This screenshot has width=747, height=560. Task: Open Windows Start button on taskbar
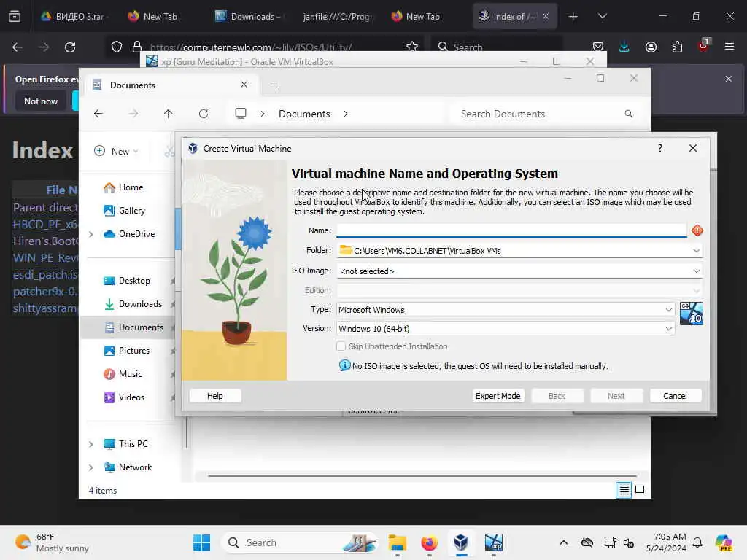(201, 542)
